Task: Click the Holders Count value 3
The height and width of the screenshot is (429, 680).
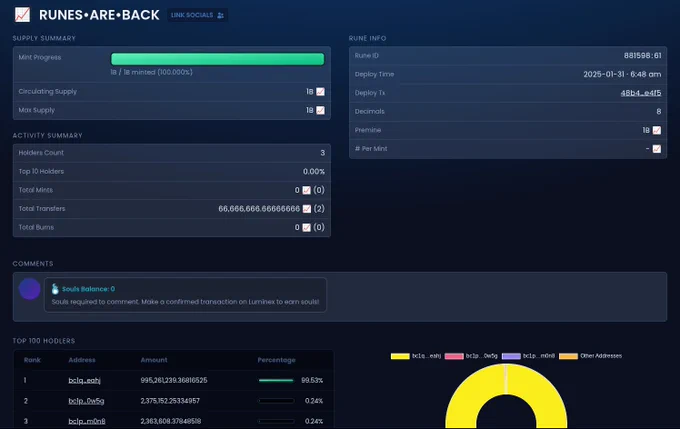Action: click(x=322, y=153)
